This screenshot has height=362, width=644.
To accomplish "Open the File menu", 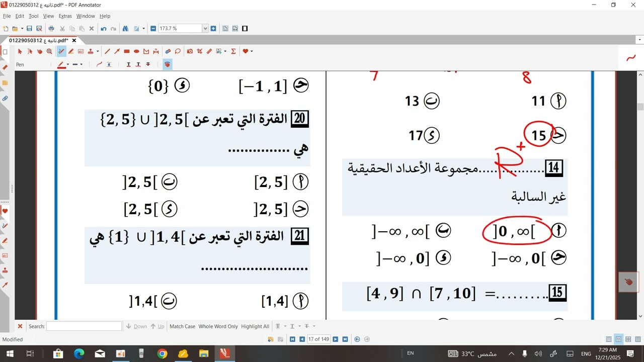I will click(x=7, y=16).
